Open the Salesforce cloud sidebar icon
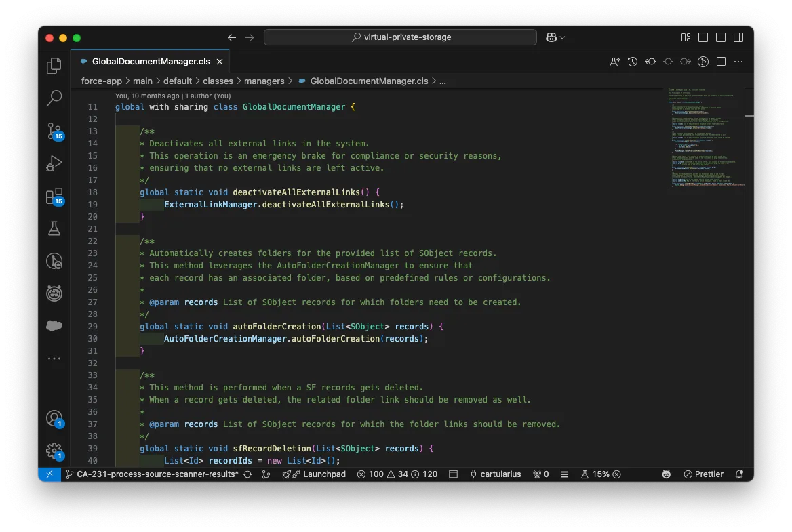Viewport: 792px width, 532px height. pyautogui.click(x=54, y=326)
